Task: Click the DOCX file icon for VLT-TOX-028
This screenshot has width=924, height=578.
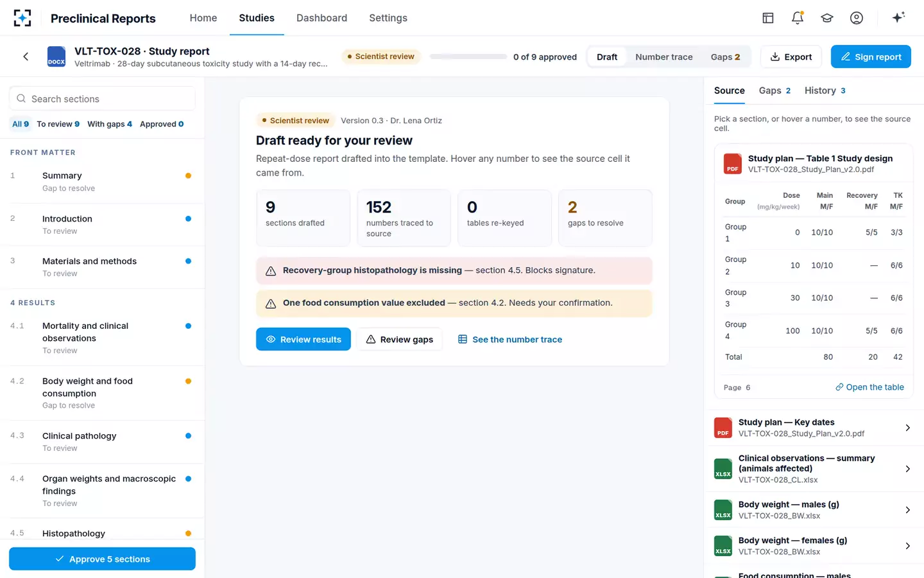Action: pos(56,57)
